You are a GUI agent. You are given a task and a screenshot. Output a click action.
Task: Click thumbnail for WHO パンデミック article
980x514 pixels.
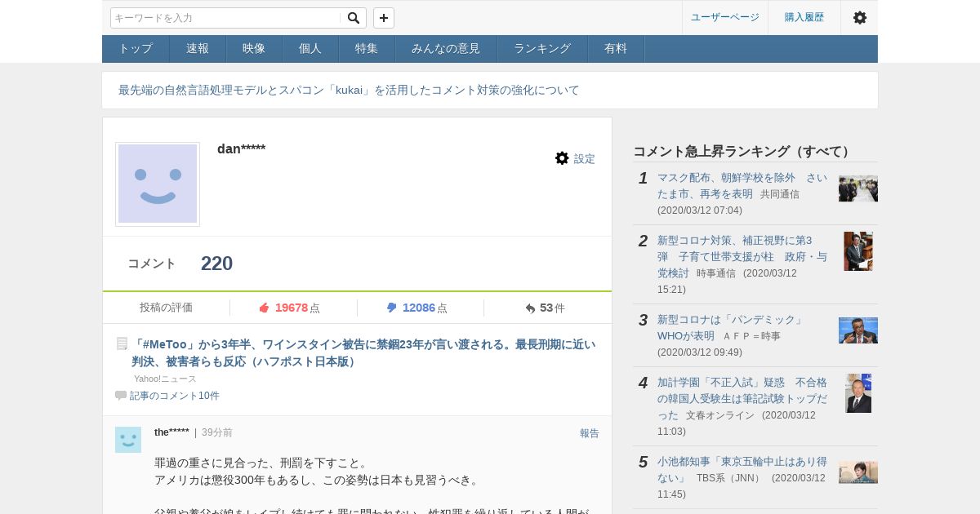coord(858,330)
